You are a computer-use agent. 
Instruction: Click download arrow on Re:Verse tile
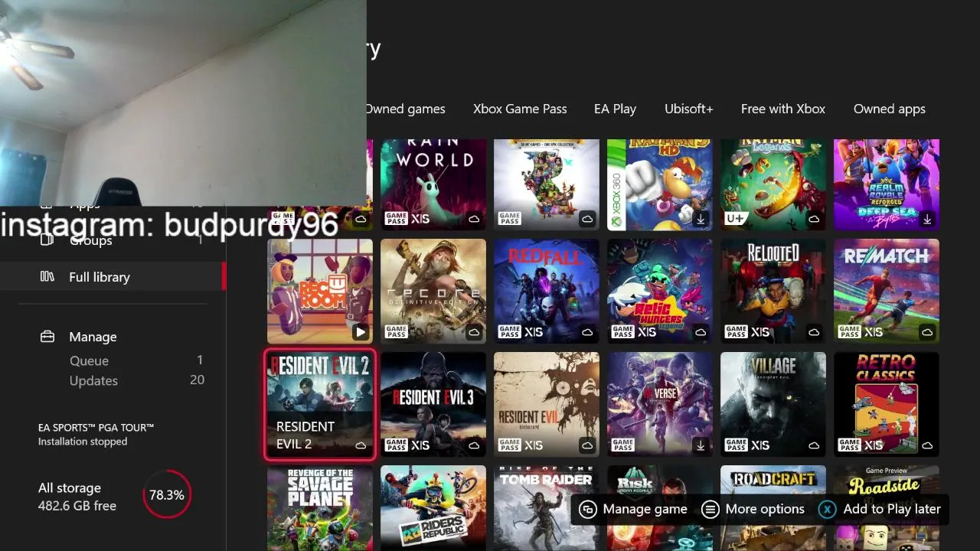click(x=701, y=445)
